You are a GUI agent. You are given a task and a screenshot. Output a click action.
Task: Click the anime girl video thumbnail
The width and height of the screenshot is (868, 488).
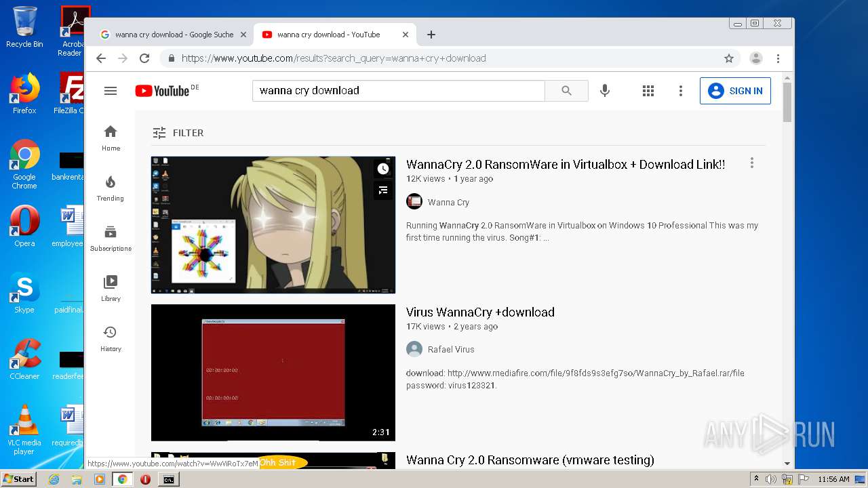tap(273, 225)
